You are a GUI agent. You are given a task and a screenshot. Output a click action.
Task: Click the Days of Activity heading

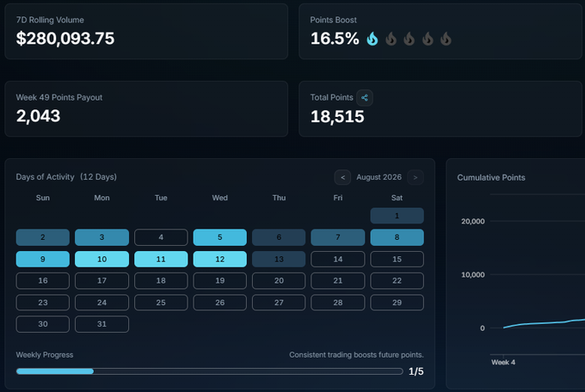pos(45,177)
